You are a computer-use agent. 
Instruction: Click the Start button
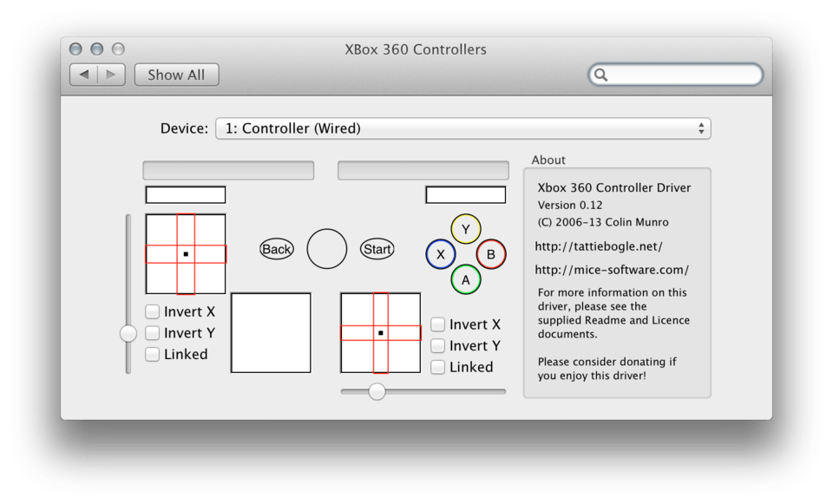[377, 249]
